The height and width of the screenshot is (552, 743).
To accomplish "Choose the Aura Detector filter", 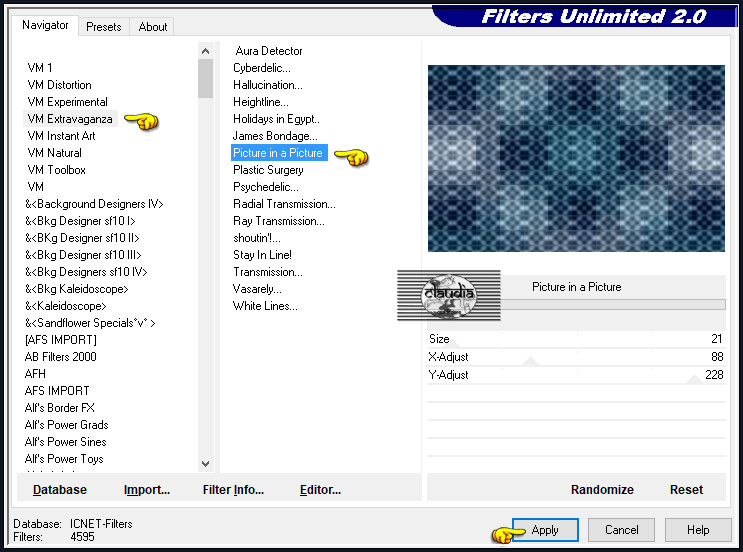I will click(269, 51).
